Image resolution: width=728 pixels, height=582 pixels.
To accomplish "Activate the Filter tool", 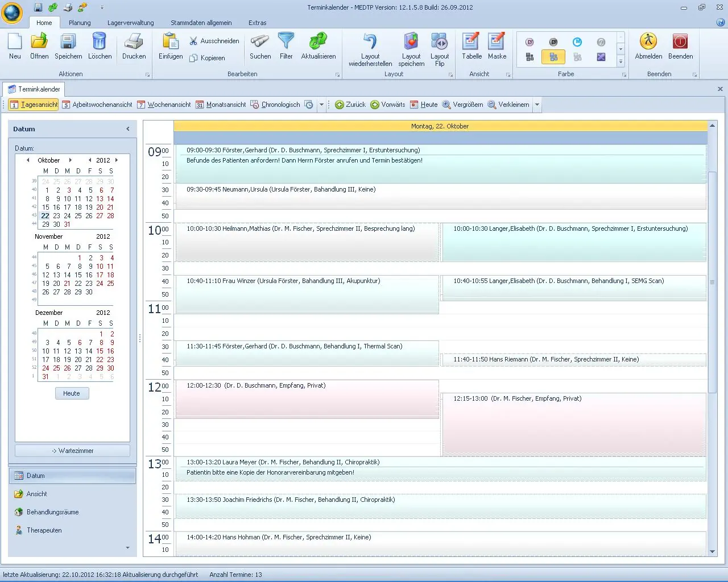I will 286,48.
